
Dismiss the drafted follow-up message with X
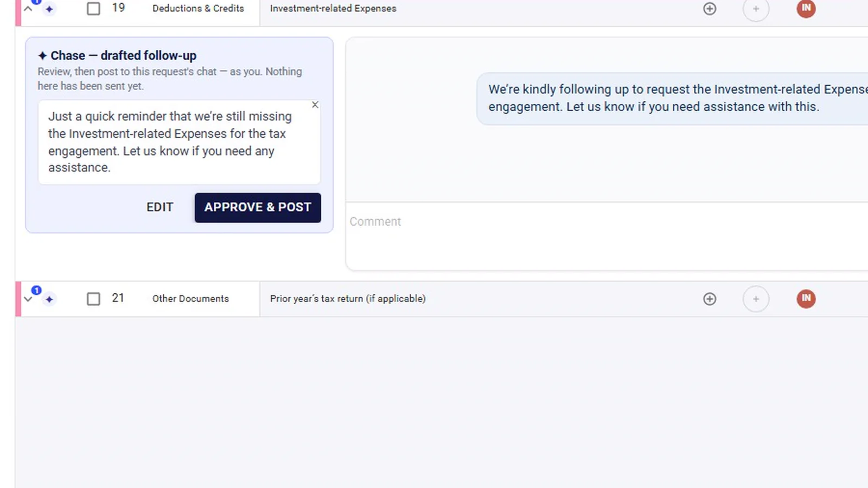point(315,105)
